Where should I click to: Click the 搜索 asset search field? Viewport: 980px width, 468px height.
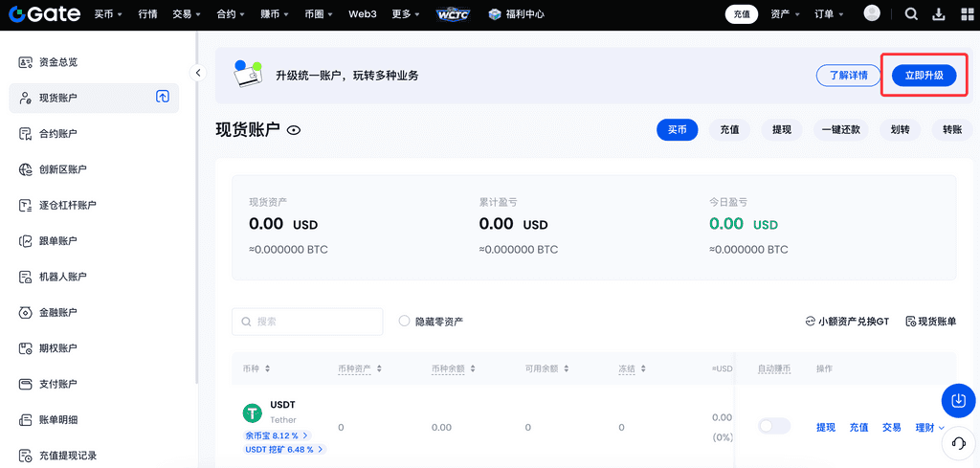pyautogui.click(x=307, y=322)
